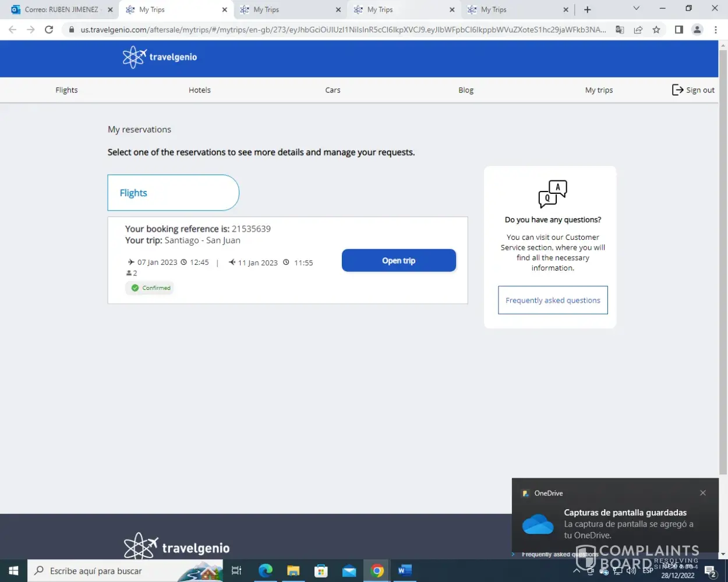Click booking reference number 21535639
The image size is (728, 582).
(251, 229)
